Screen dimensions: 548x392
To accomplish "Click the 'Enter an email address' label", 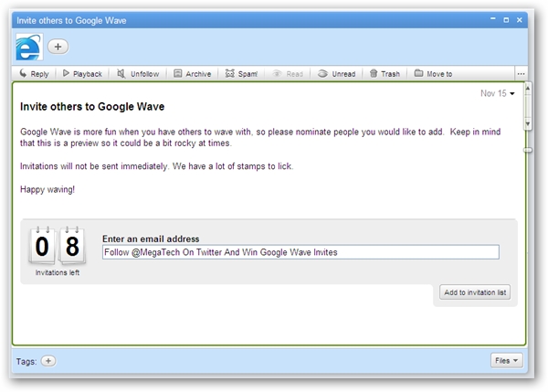I will click(151, 238).
